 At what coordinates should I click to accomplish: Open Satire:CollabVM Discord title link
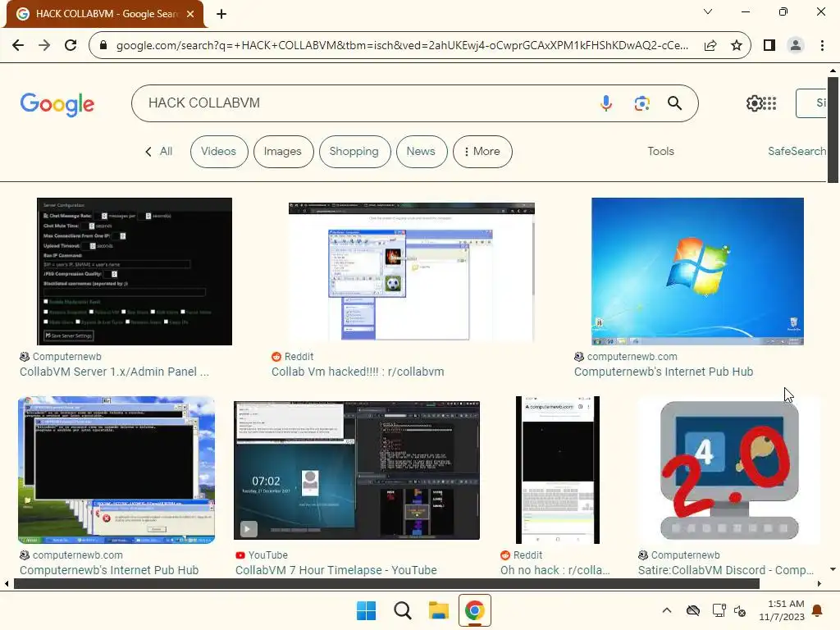(x=726, y=570)
